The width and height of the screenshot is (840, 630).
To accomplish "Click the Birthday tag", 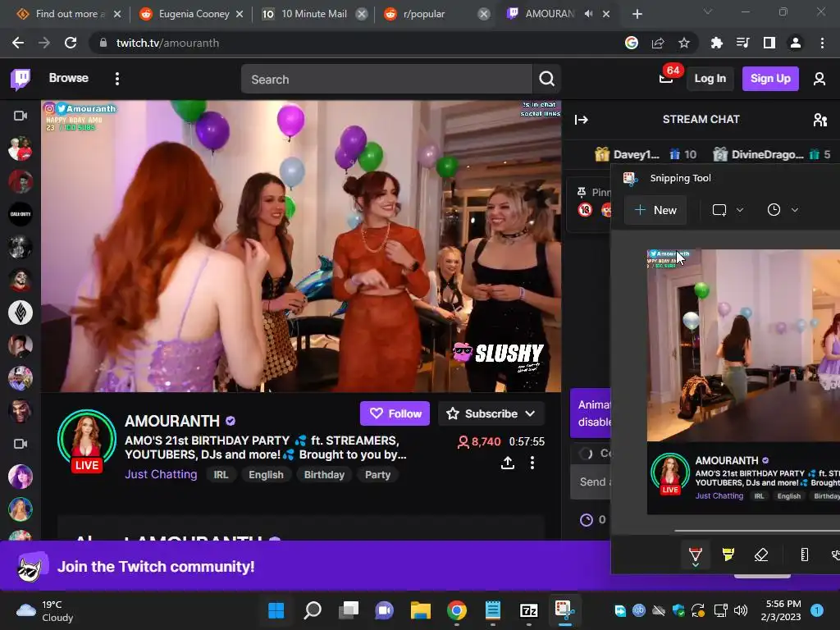I will tap(324, 475).
